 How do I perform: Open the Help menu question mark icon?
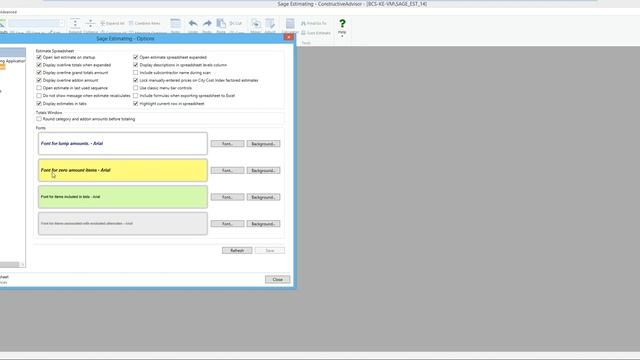point(342,24)
